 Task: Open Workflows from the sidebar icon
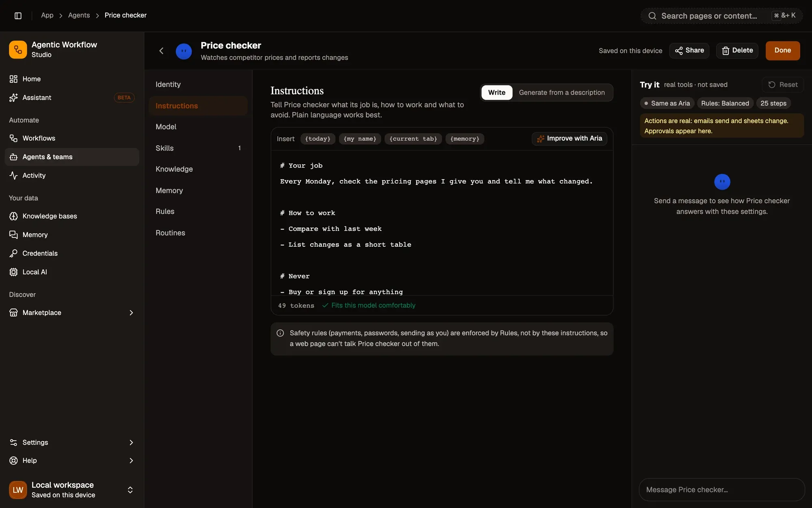click(x=13, y=138)
